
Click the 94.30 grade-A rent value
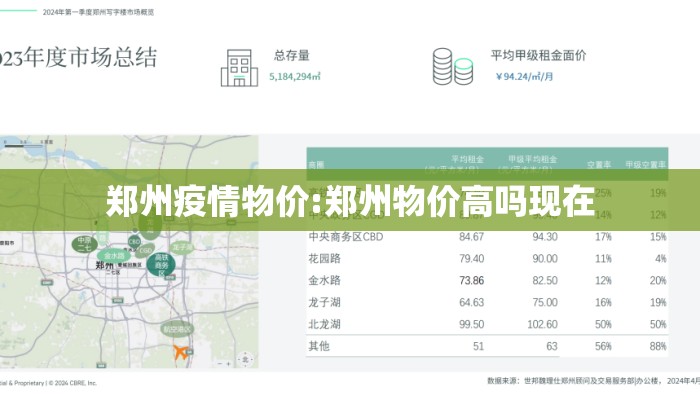545,237
